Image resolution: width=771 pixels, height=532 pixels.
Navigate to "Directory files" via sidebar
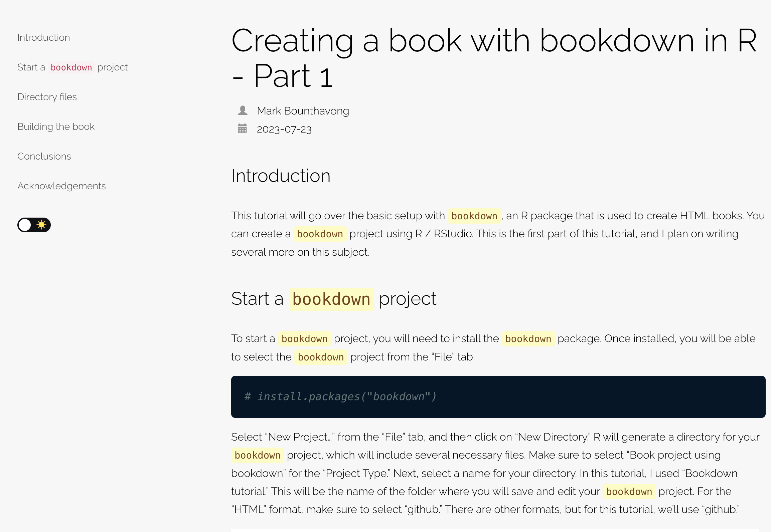pyautogui.click(x=47, y=97)
